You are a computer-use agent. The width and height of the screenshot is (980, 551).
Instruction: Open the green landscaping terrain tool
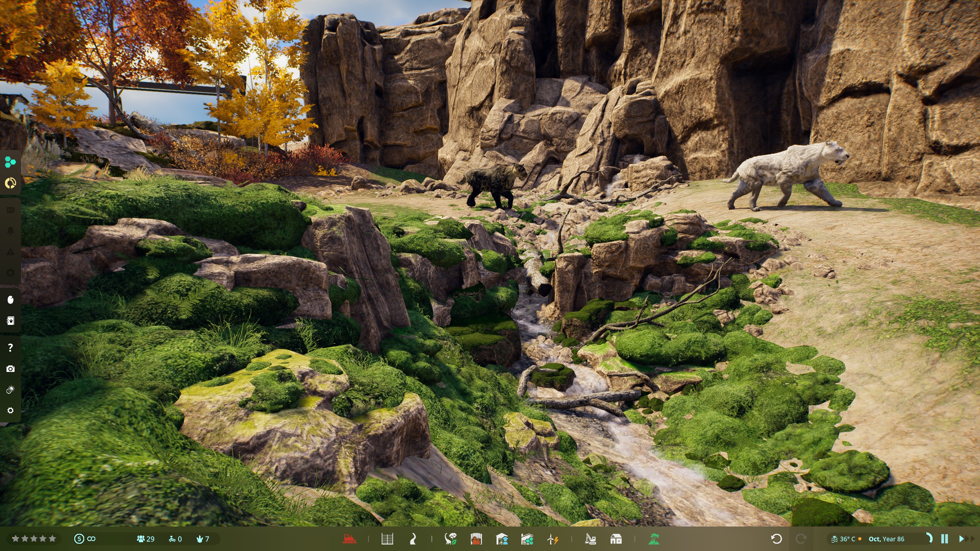654,539
